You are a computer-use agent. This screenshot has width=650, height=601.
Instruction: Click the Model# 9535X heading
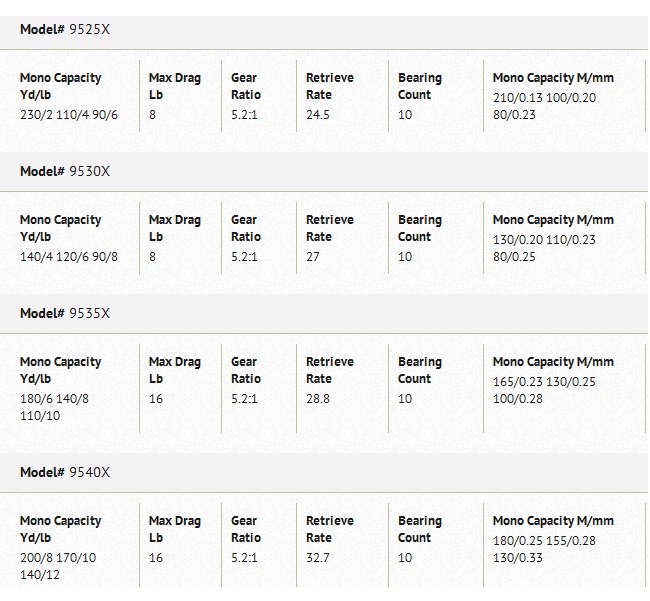[65, 314]
